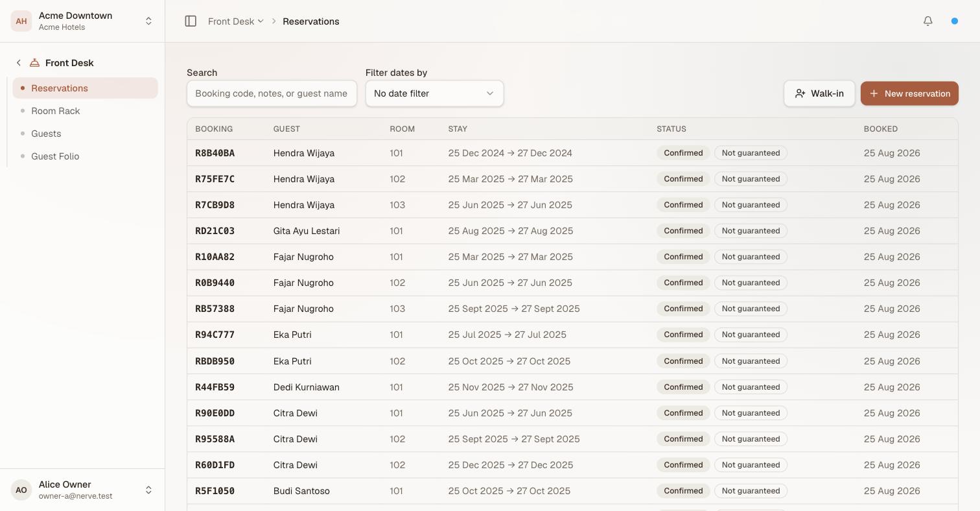Click stay 25 Aug 2025 → 27 Aug 2025
Viewport: 980px width, 511px height.
[x=511, y=231]
